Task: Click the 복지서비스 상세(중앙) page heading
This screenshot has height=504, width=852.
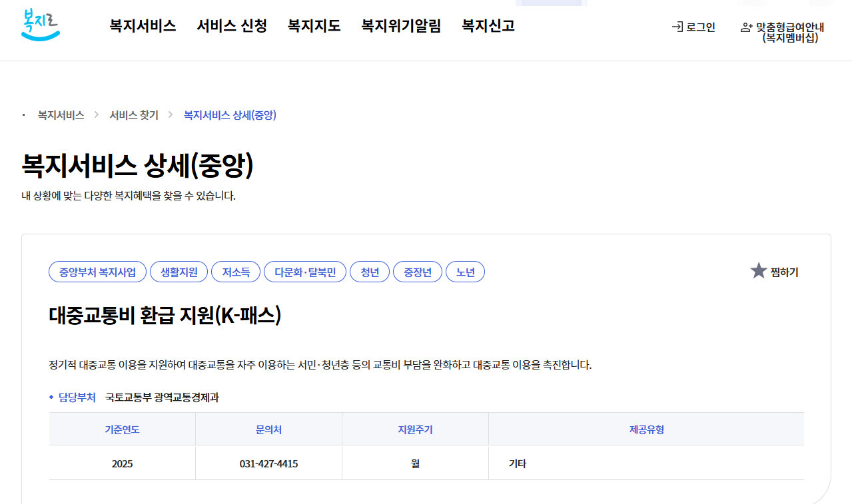Action: 138,165
